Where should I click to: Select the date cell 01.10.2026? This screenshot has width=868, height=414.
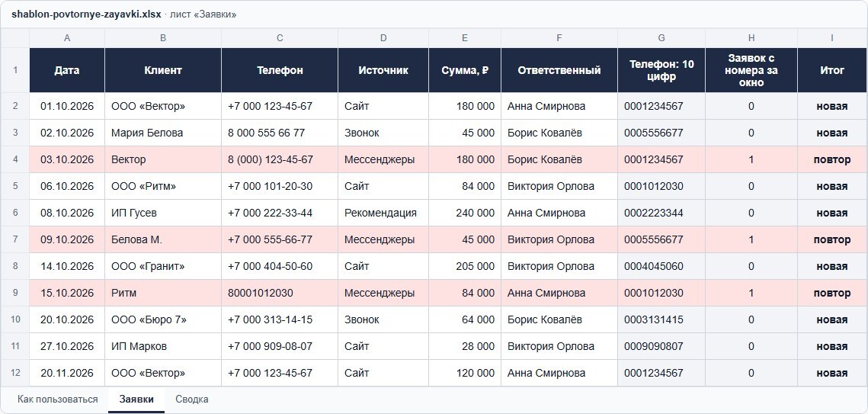(x=67, y=106)
